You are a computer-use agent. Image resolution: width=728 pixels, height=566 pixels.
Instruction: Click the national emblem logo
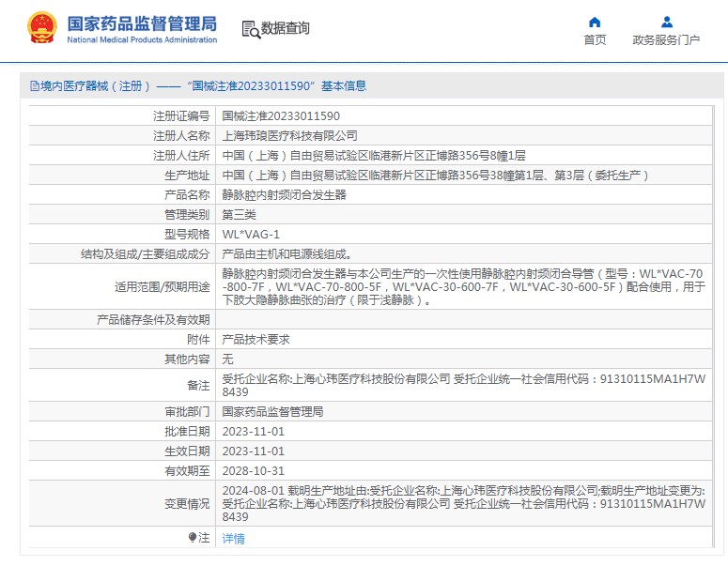click(x=42, y=28)
